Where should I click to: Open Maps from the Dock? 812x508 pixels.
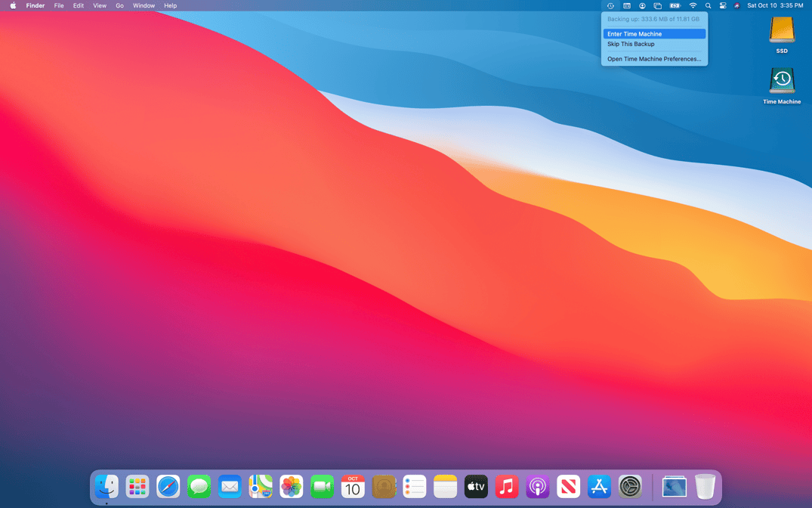pyautogui.click(x=261, y=487)
